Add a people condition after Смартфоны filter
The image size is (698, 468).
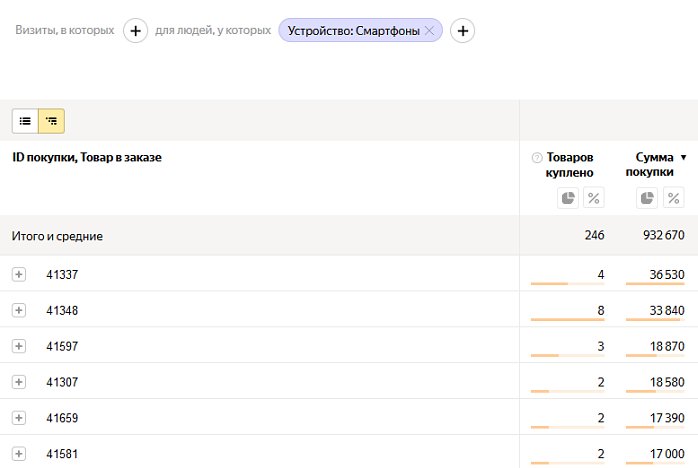pos(462,31)
